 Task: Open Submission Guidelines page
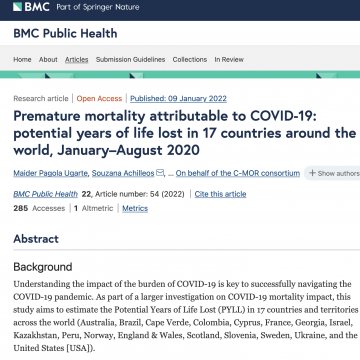pyautogui.click(x=130, y=60)
